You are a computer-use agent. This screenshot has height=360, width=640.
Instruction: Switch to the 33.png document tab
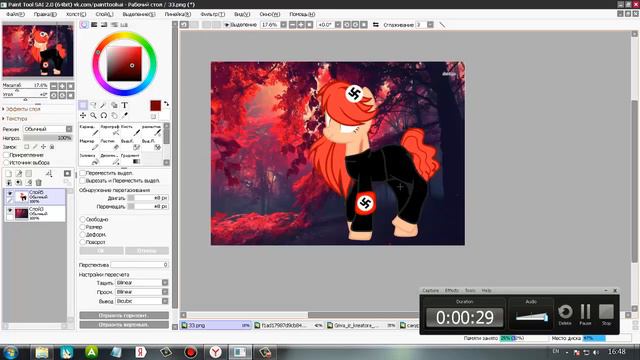216,325
